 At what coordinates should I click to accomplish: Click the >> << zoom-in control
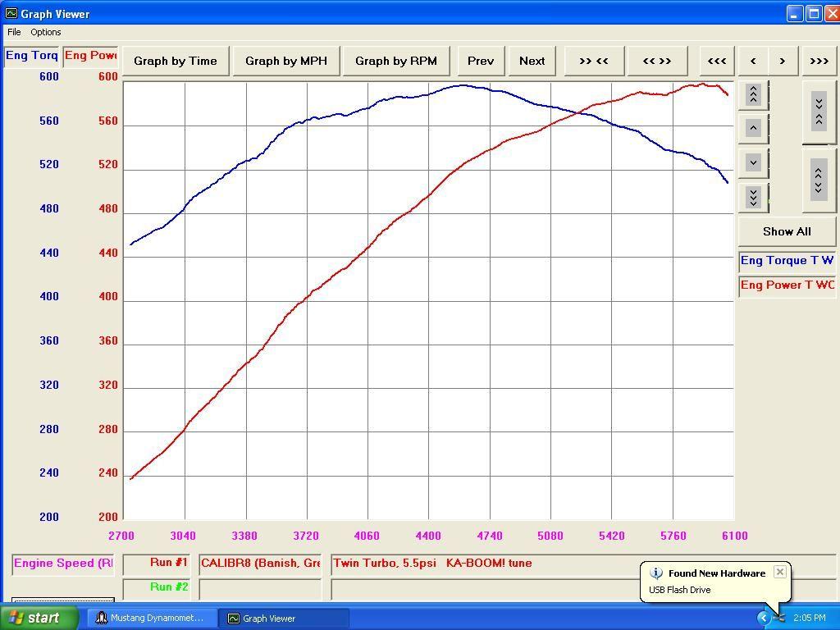(x=593, y=61)
